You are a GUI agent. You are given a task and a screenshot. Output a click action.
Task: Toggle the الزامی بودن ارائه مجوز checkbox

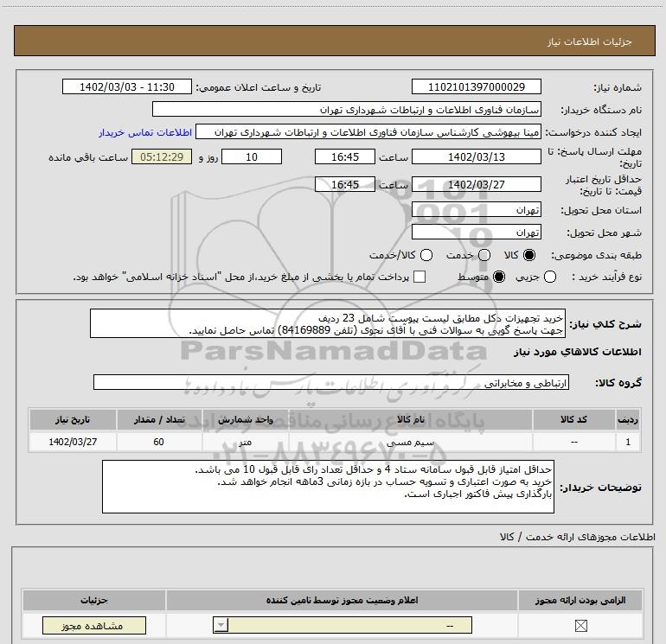[x=580, y=625]
